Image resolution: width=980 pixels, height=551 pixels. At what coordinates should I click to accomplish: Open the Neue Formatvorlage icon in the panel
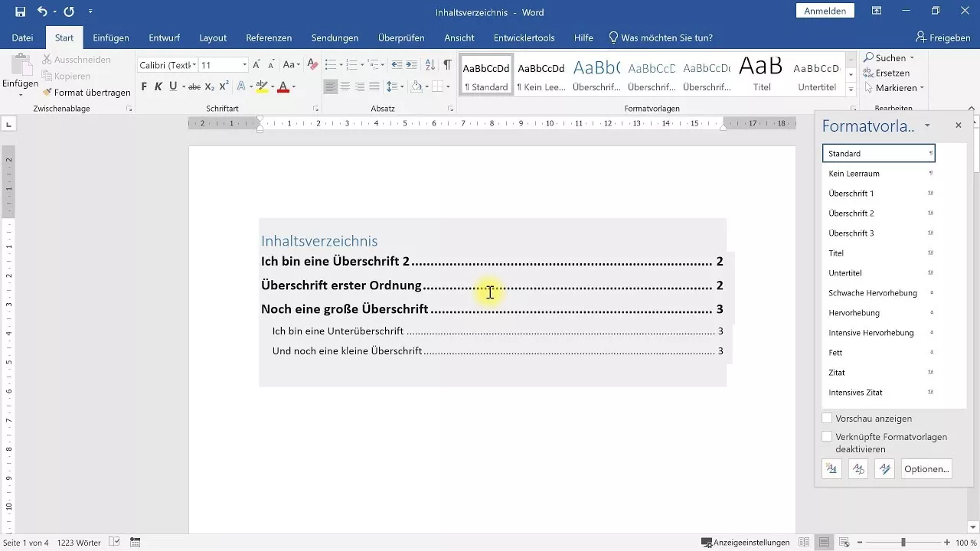[831, 468]
